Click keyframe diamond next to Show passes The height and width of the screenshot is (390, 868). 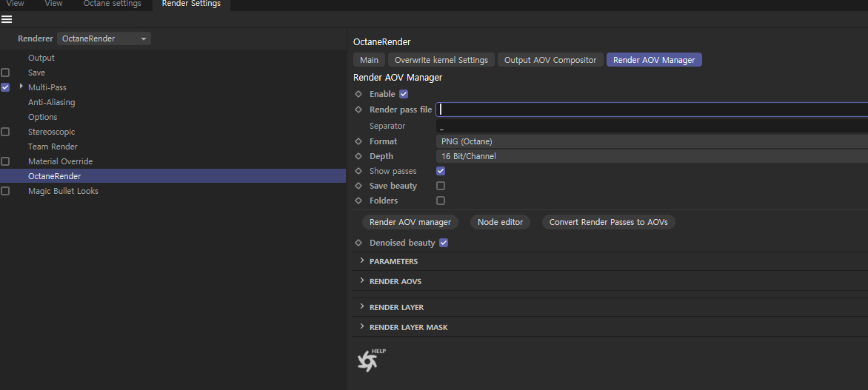pyautogui.click(x=358, y=171)
